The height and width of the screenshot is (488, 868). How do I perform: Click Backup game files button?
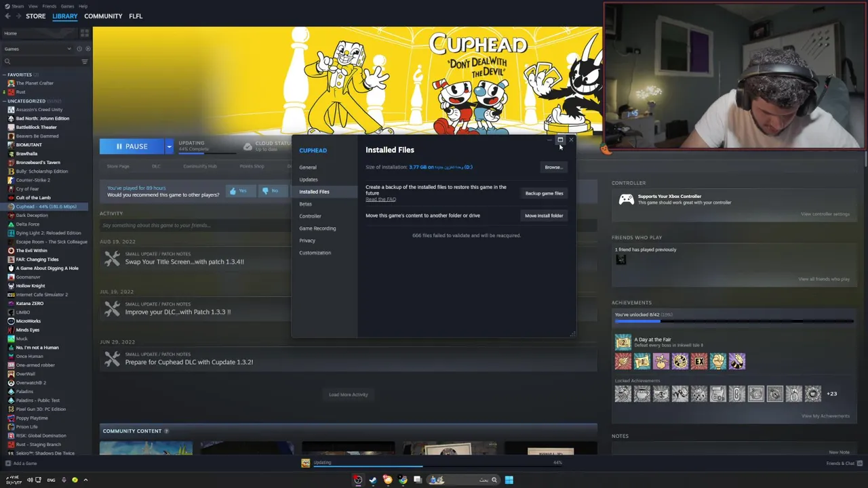tap(544, 193)
